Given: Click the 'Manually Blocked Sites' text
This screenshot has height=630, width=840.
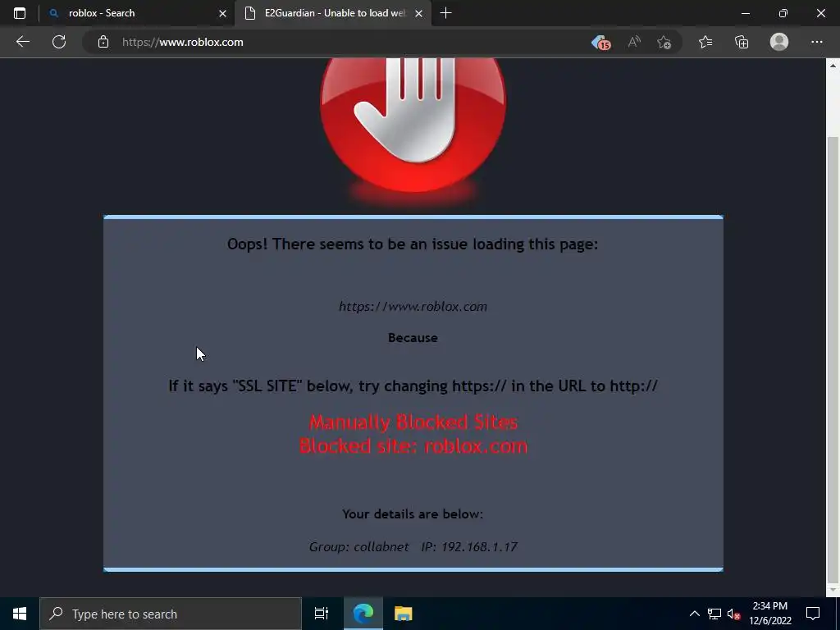Looking at the screenshot, I should (413, 422).
